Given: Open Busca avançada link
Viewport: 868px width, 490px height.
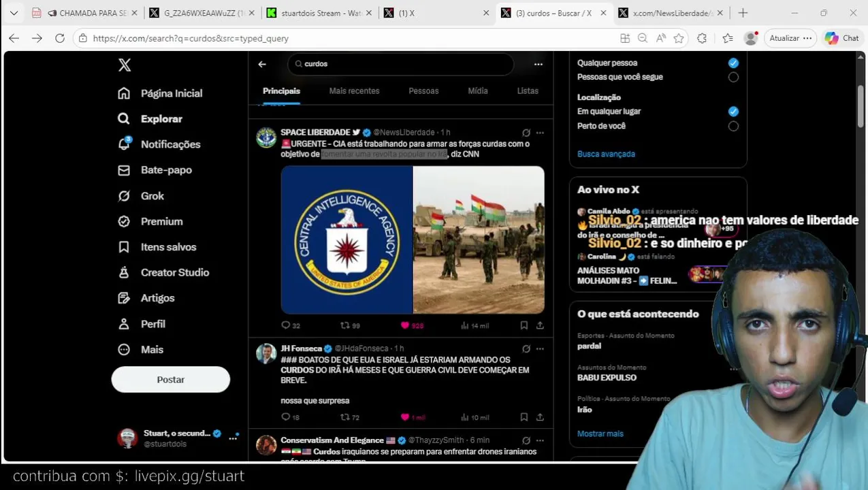Looking at the screenshot, I should click(606, 154).
